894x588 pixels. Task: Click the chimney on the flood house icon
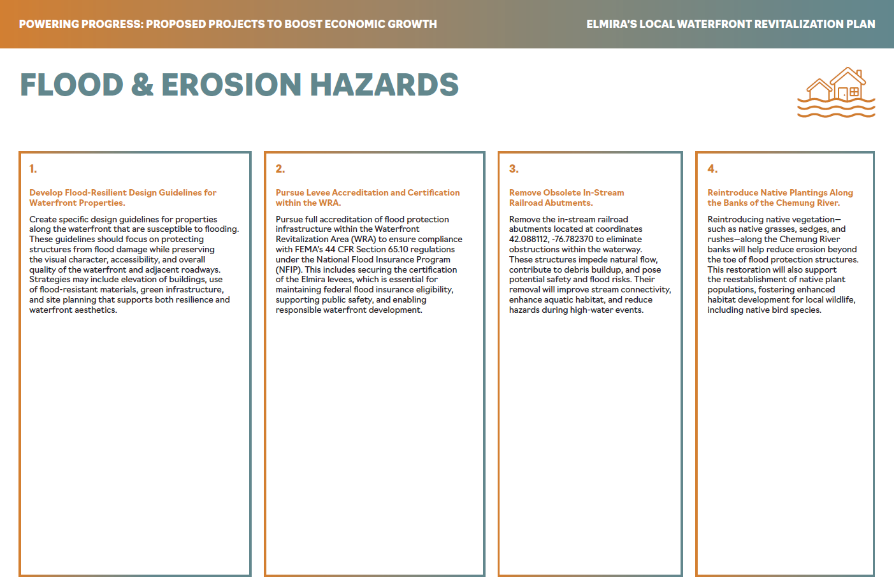pyautogui.click(x=858, y=72)
